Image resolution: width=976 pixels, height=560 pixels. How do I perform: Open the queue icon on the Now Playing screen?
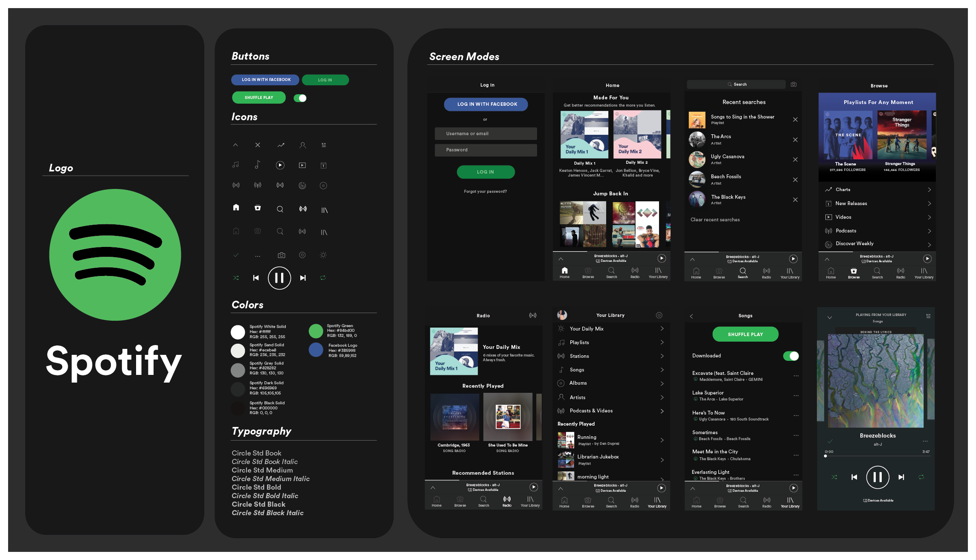[x=928, y=316]
